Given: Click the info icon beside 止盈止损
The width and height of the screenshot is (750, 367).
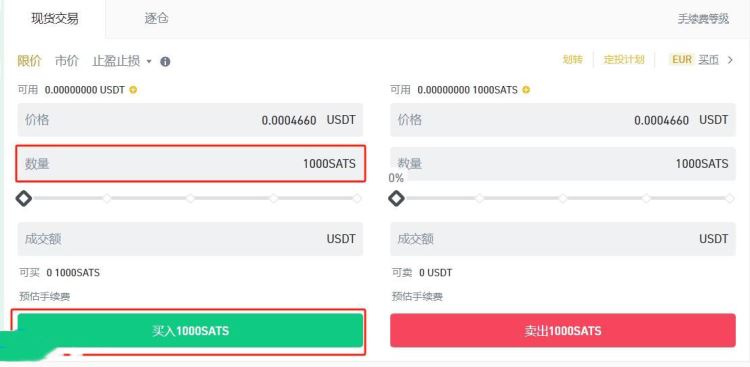Looking at the screenshot, I should 165,62.
